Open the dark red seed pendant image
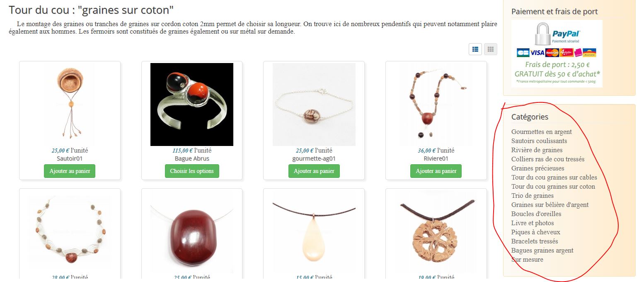This screenshot has height=282, width=644. [192, 232]
